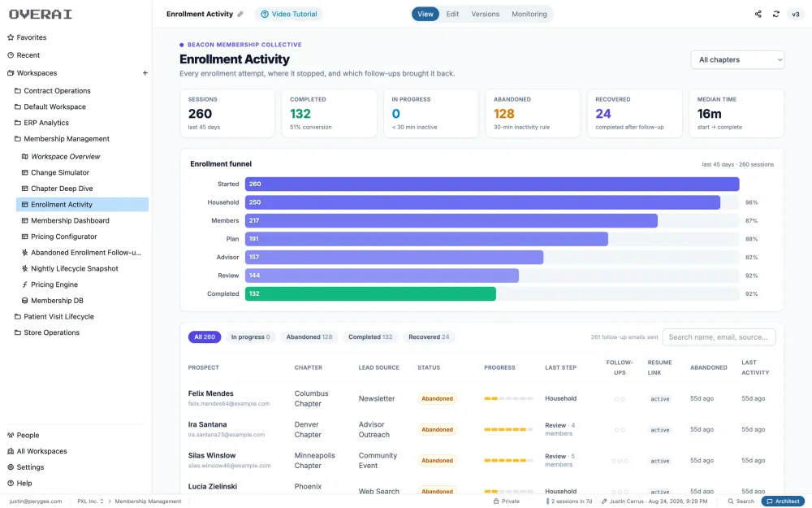Viewport: 812px width, 508px height.
Task: Open the All chapters dropdown
Action: pyautogui.click(x=737, y=59)
